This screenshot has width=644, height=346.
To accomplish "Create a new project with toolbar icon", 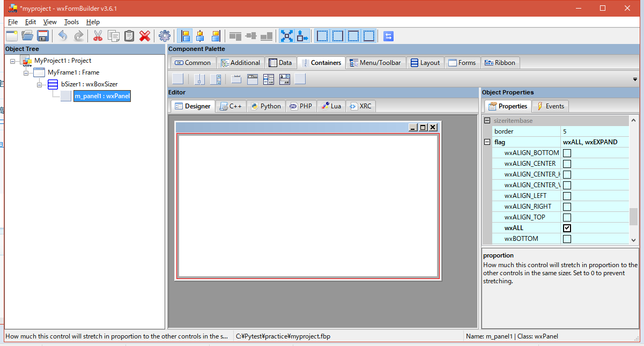I will point(12,36).
